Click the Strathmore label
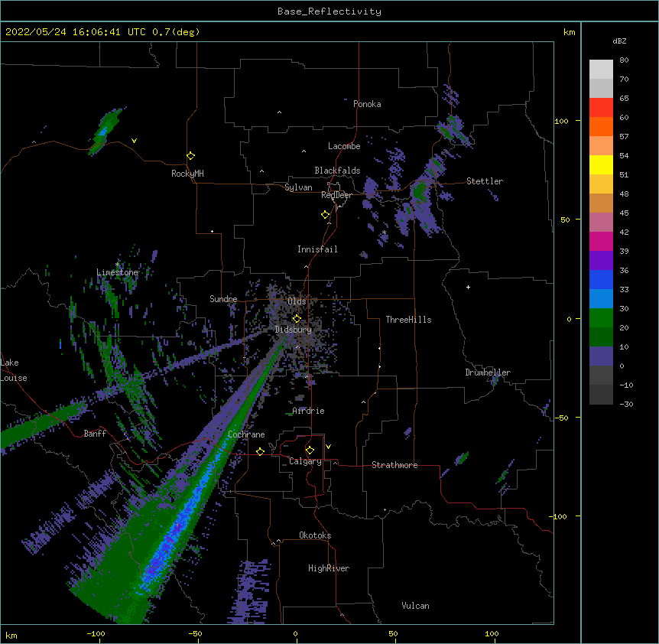Image resolution: width=659 pixels, height=644 pixels. point(394,465)
